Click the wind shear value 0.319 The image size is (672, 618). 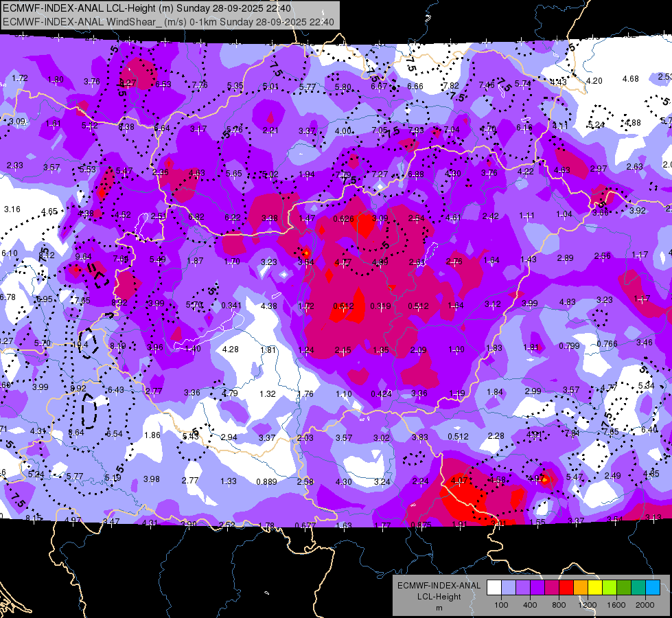380,306
